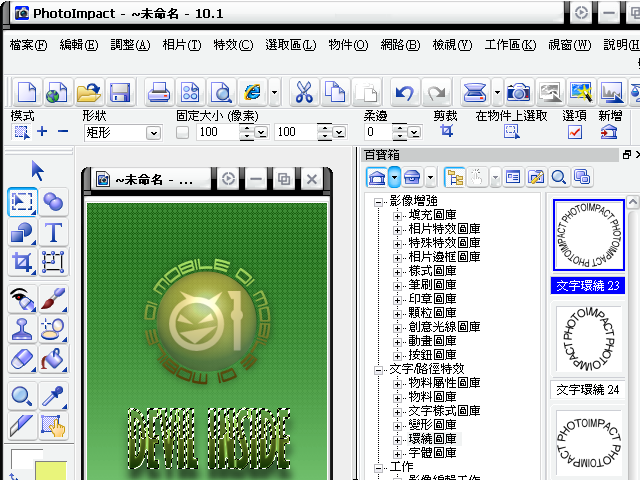Select the Transform tool
This screenshot has width=640, height=480.
click(53, 262)
